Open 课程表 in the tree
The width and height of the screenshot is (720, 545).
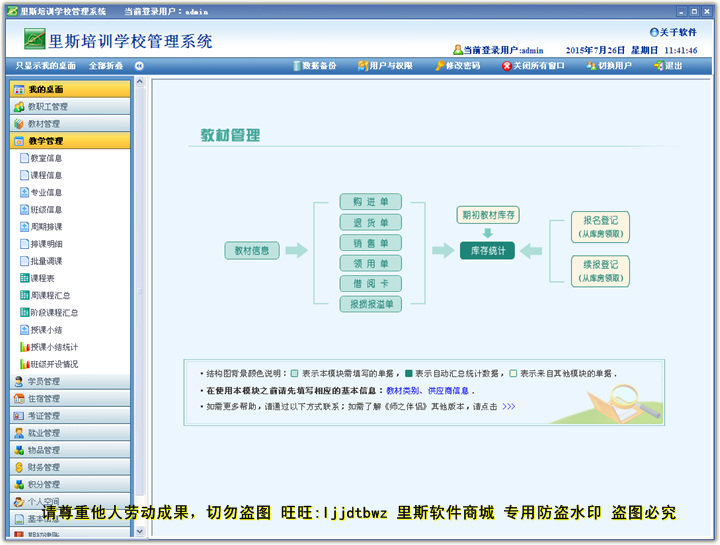pyautogui.click(x=37, y=278)
